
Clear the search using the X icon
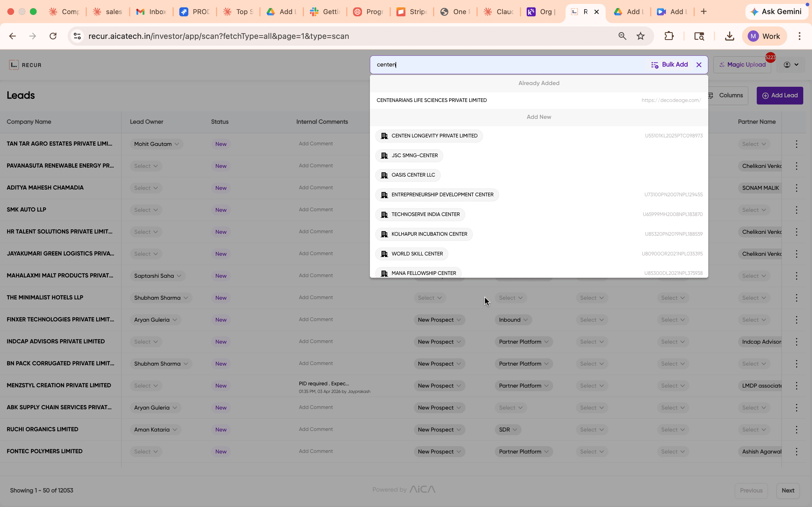click(x=699, y=65)
